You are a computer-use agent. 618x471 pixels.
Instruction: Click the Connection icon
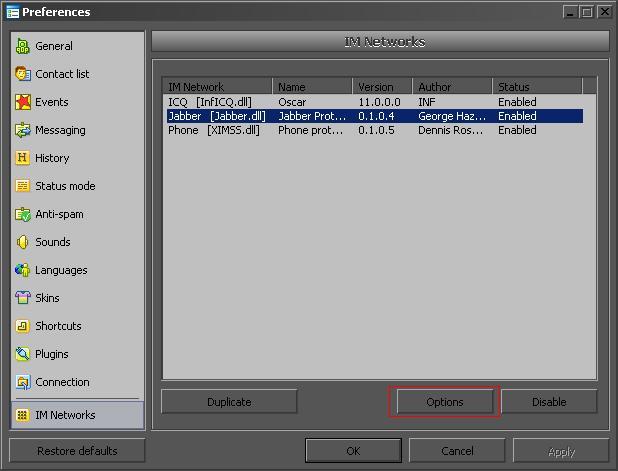click(x=22, y=382)
